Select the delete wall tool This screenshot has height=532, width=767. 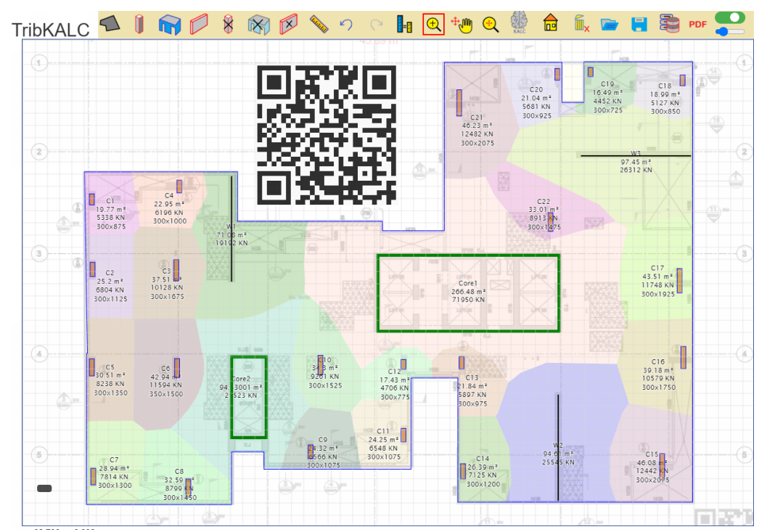pos(289,24)
